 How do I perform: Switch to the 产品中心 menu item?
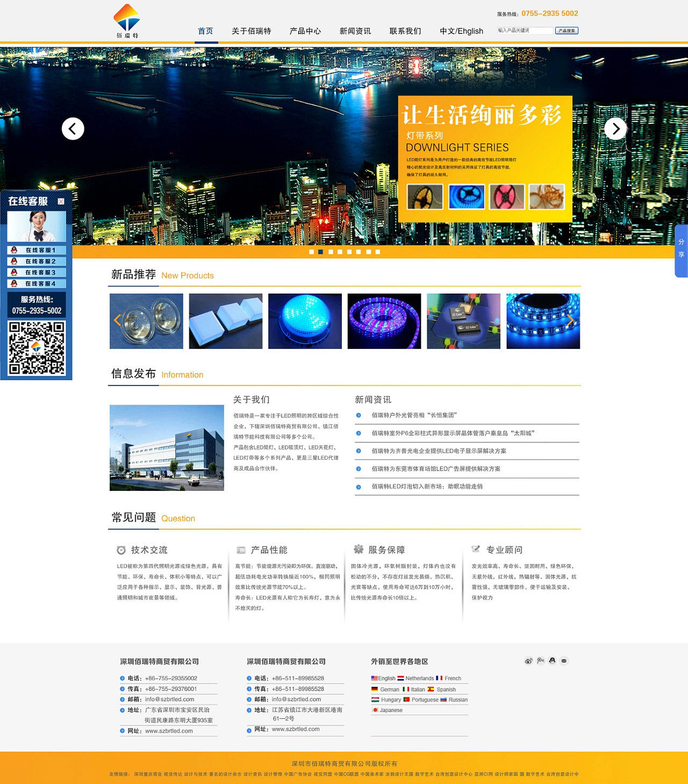tap(305, 31)
